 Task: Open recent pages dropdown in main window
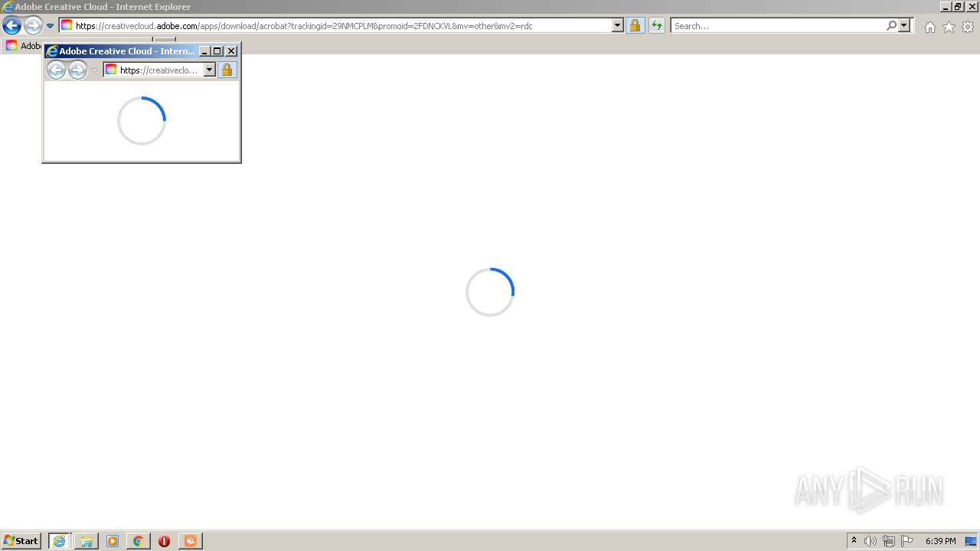coord(51,26)
